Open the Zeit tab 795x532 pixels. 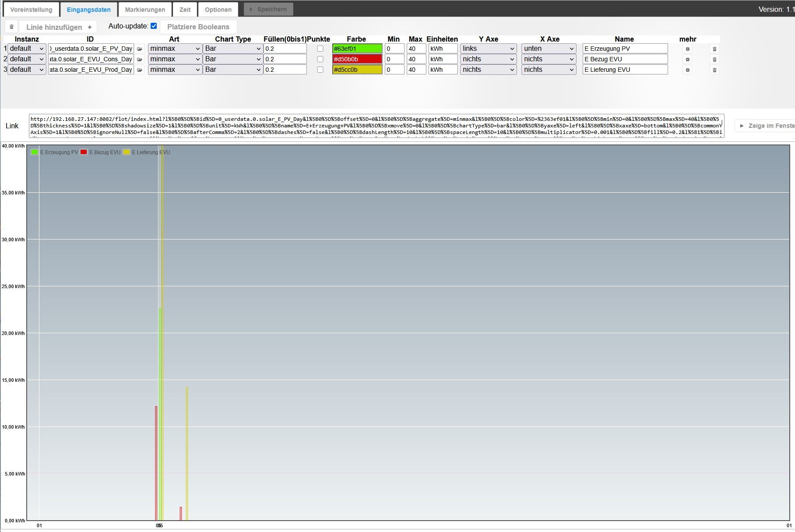coord(185,10)
